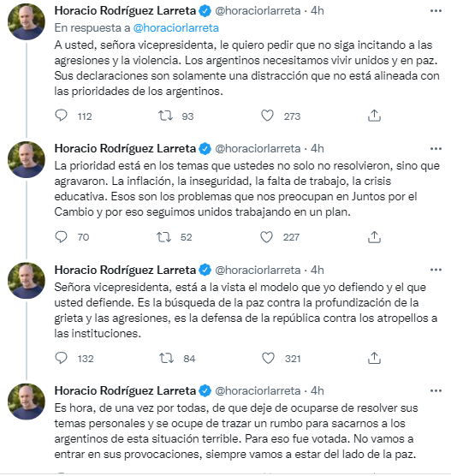
Task: Open more options on first tweet
Action: tap(436, 11)
